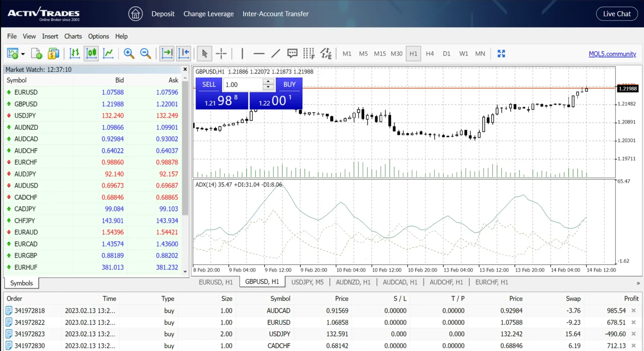Show more chart tabs via the arrow
Viewport: 644px width, 351px height.
pyautogui.click(x=638, y=283)
